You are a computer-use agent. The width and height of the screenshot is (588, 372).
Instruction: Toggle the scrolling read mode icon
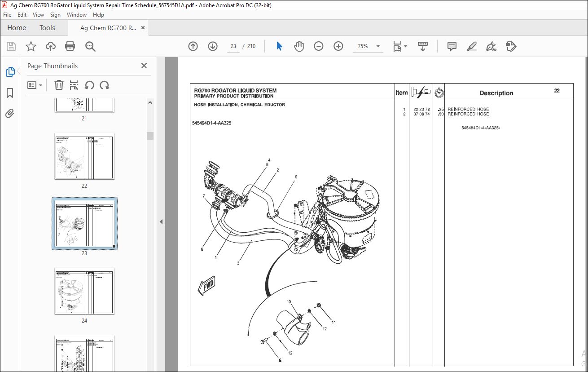(x=423, y=46)
